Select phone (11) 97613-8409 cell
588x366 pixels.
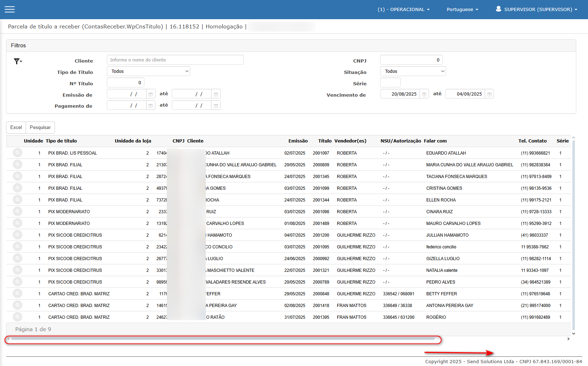[536, 177]
